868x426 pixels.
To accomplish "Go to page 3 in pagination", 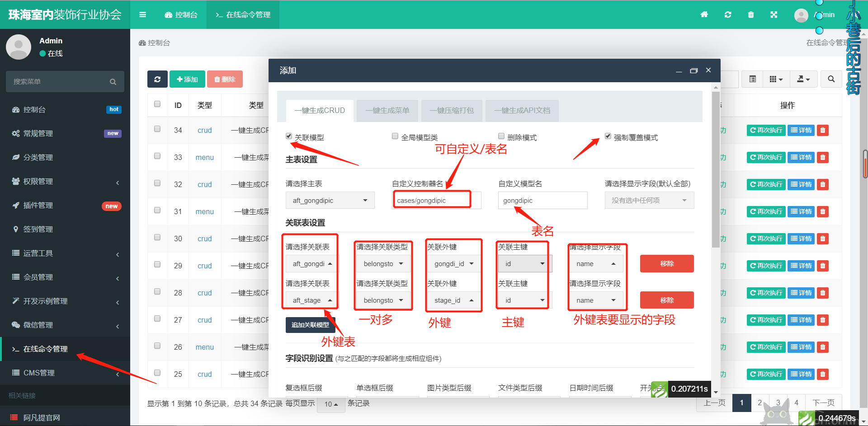I will (778, 403).
